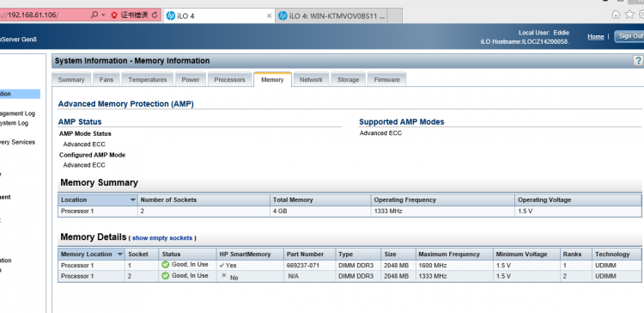This screenshot has width=644, height=313.
Task: Open the address bar dropdown arrow
Action: coord(103,15)
